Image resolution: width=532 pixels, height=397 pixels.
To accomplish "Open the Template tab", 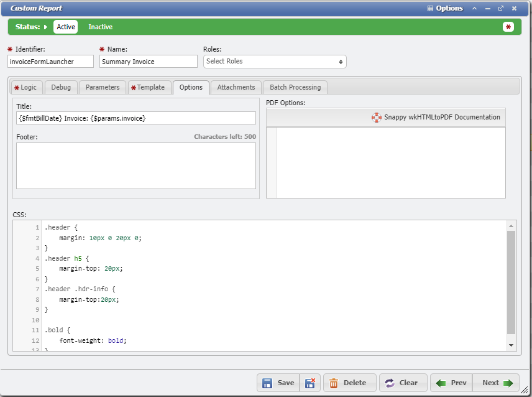I will (x=148, y=87).
